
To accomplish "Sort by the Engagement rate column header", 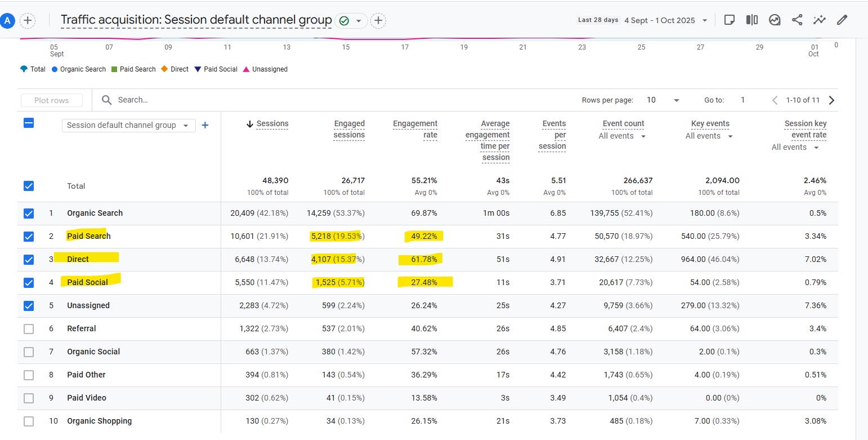I will pos(415,129).
